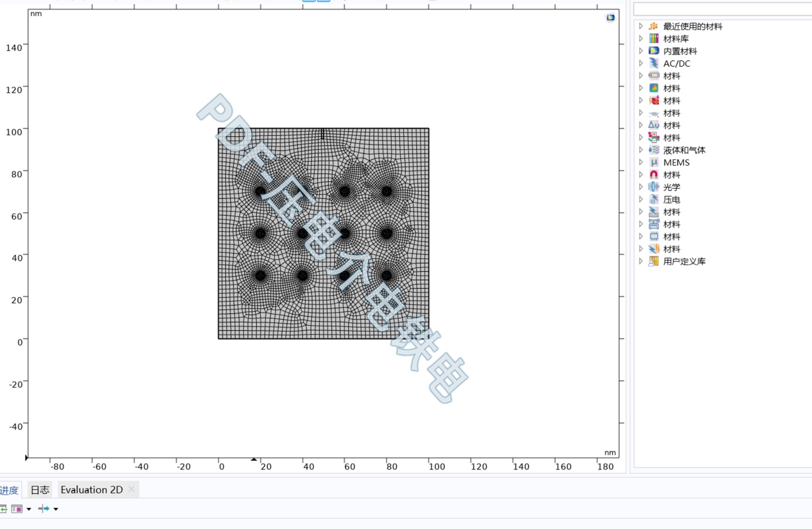Click graphics window corner camera icon

coord(610,17)
